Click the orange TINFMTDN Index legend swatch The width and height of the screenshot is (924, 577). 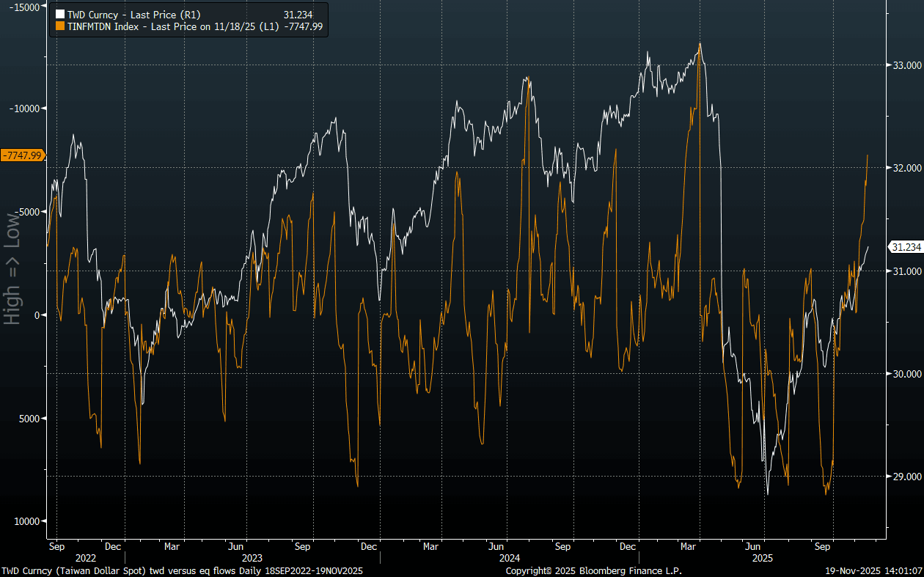60,26
